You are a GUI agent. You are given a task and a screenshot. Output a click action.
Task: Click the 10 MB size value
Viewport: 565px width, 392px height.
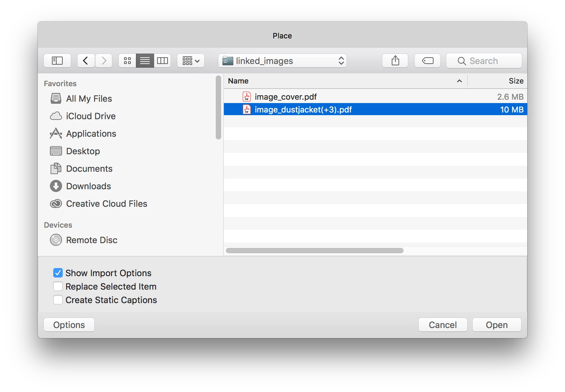coord(512,109)
